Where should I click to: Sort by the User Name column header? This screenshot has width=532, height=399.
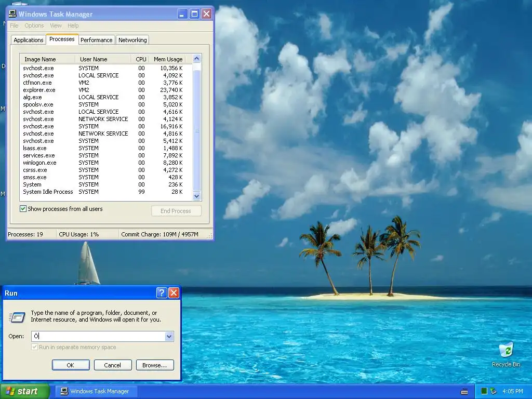point(103,59)
